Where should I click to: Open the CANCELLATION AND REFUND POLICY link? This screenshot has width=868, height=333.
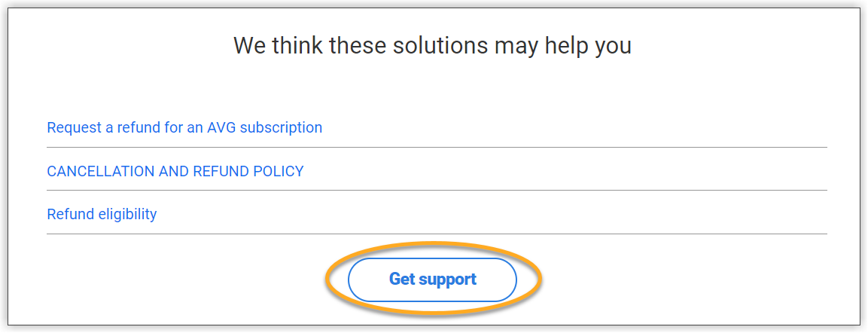[x=175, y=171]
